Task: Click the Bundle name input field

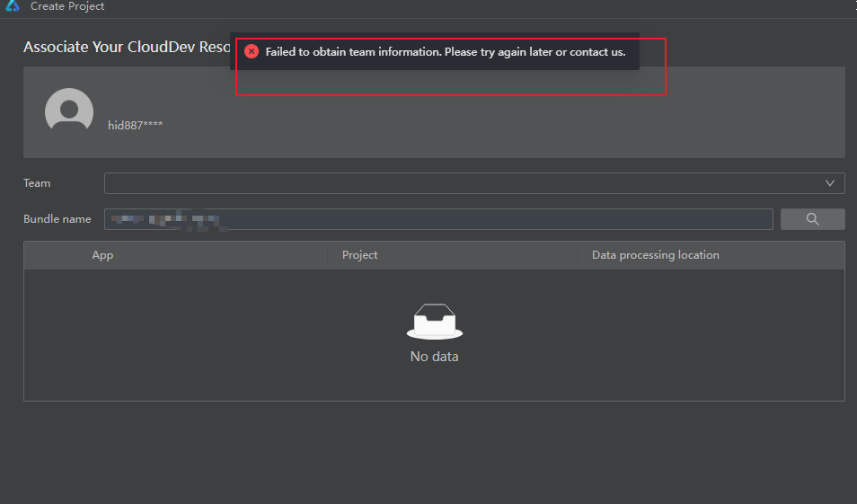Action: tap(438, 219)
